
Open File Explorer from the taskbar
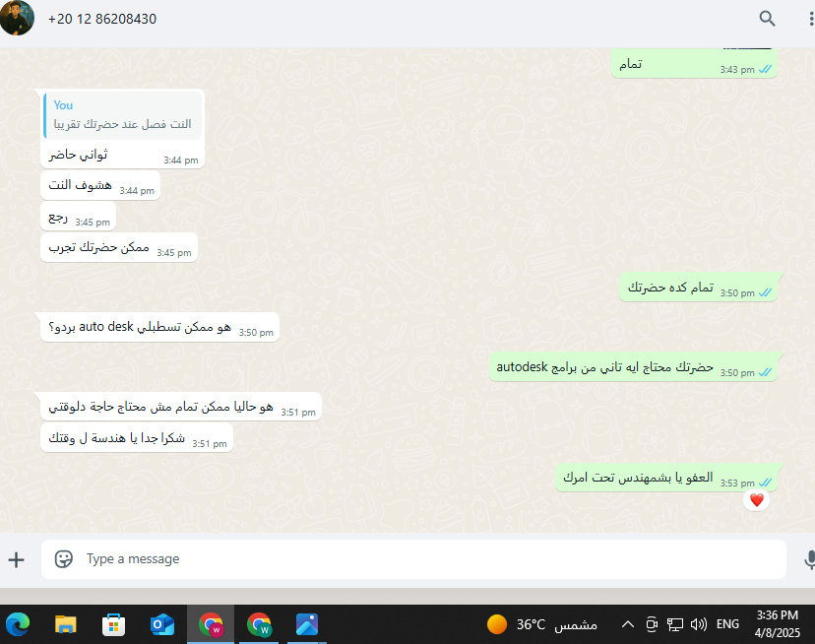[66, 624]
